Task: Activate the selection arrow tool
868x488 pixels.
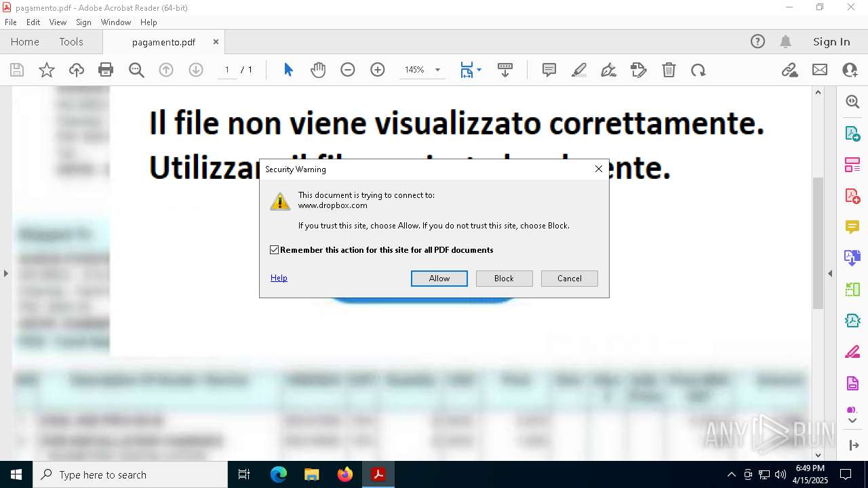Action: point(288,70)
